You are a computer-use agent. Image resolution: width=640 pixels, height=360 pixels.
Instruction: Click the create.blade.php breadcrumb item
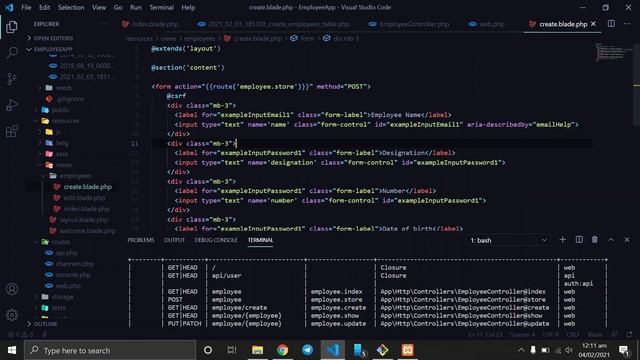pos(258,38)
